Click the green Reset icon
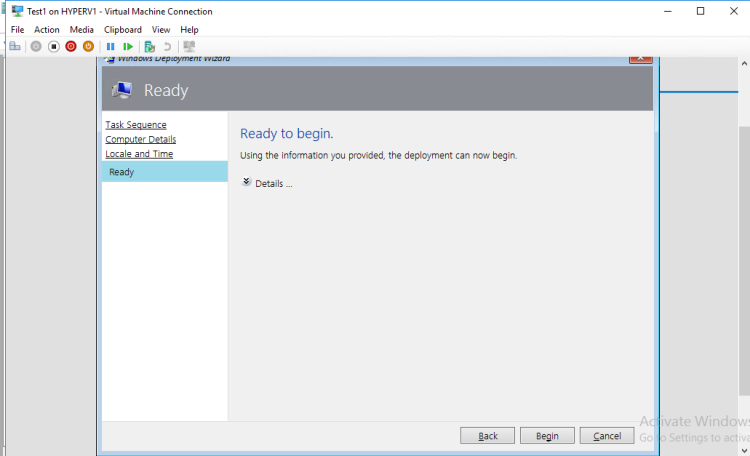The width and height of the screenshot is (750, 456). pos(128,46)
